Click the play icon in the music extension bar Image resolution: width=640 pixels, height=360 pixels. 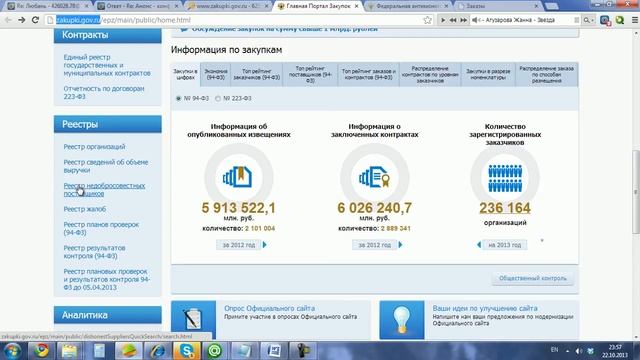click(443, 20)
